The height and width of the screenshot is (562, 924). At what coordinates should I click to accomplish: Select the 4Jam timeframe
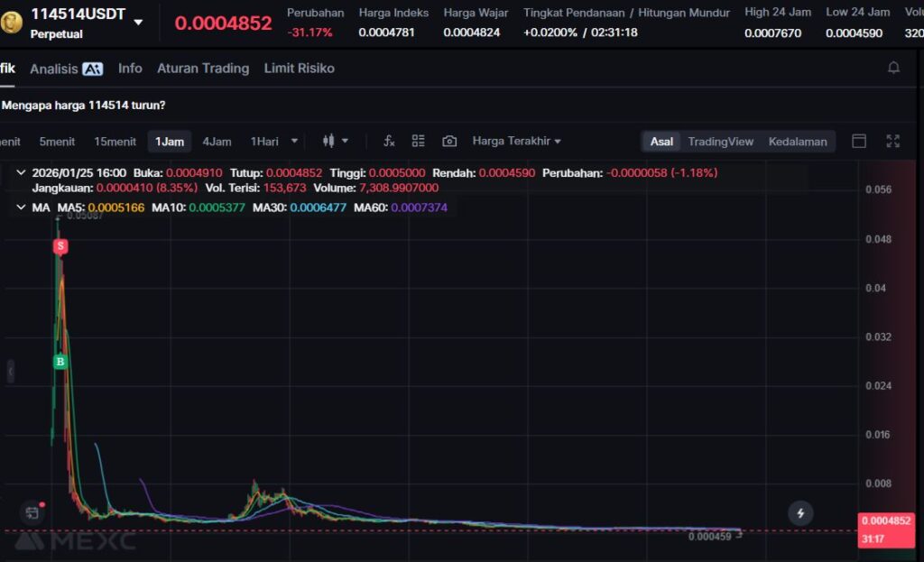point(217,142)
